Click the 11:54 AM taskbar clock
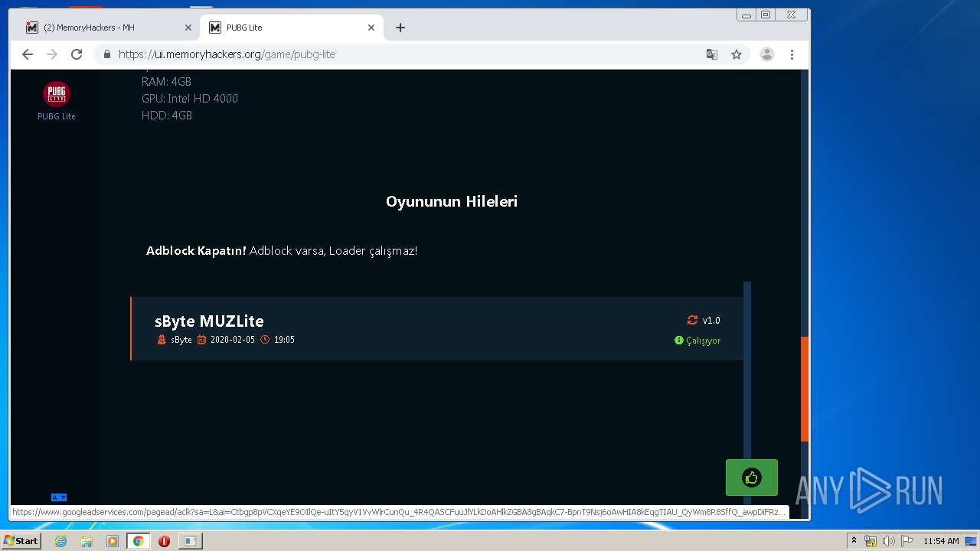 [x=941, y=541]
